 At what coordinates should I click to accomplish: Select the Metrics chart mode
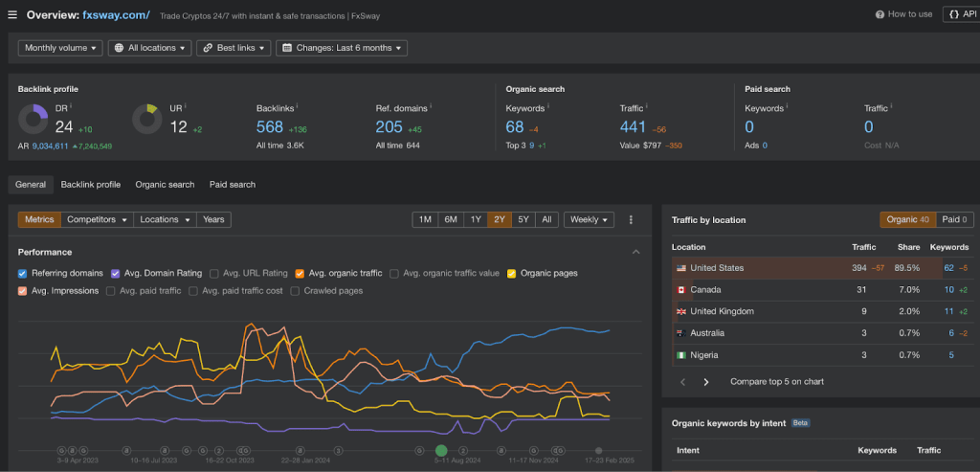tap(39, 219)
